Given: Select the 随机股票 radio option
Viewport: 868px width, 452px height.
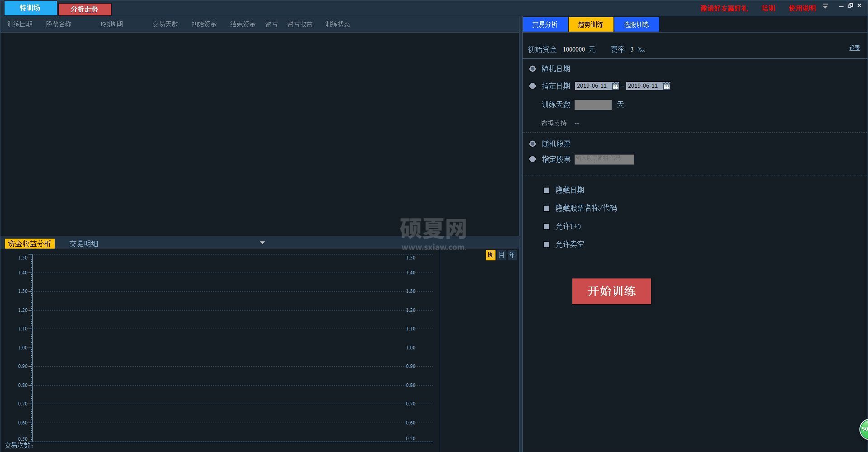Looking at the screenshot, I should (x=533, y=144).
